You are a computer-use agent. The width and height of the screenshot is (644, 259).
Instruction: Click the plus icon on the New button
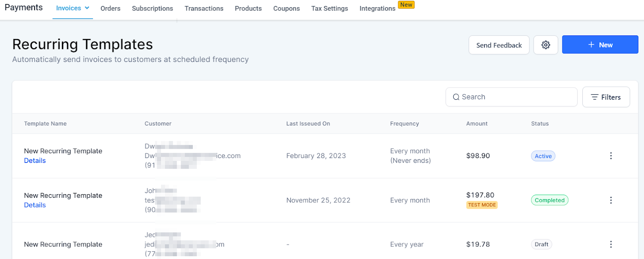(591, 45)
